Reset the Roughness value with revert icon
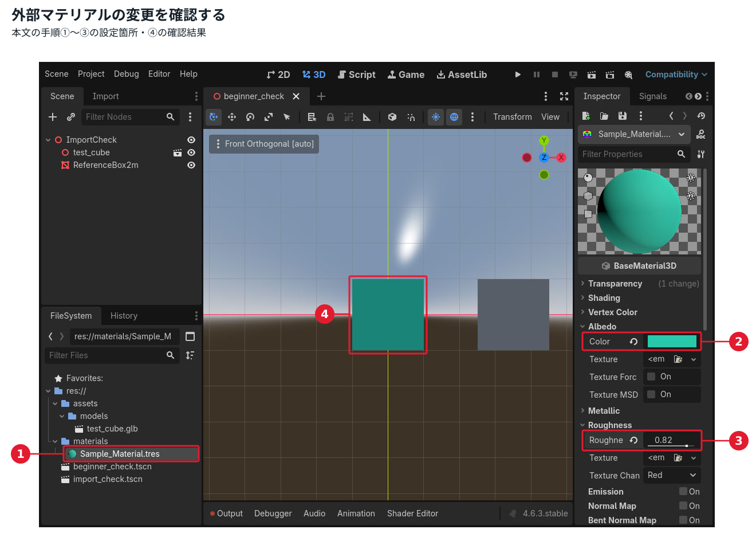The height and width of the screenshot is (541, 756). click(x=633, y=440)
